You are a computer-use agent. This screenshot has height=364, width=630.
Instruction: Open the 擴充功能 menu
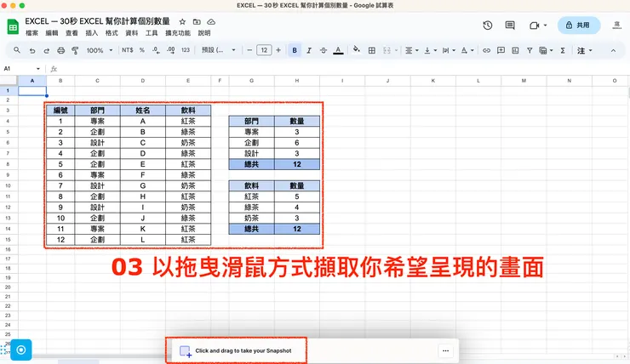[x=178, y=33]
